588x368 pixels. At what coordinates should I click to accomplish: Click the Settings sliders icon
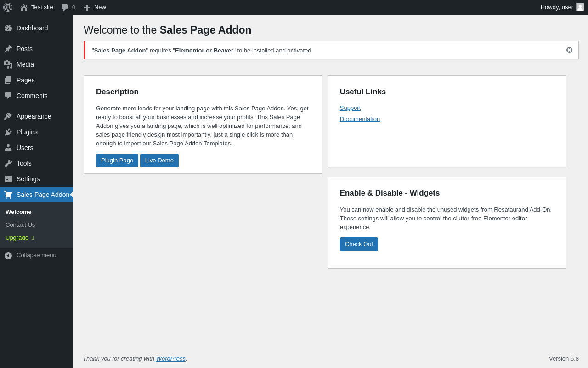coord(8,179)
